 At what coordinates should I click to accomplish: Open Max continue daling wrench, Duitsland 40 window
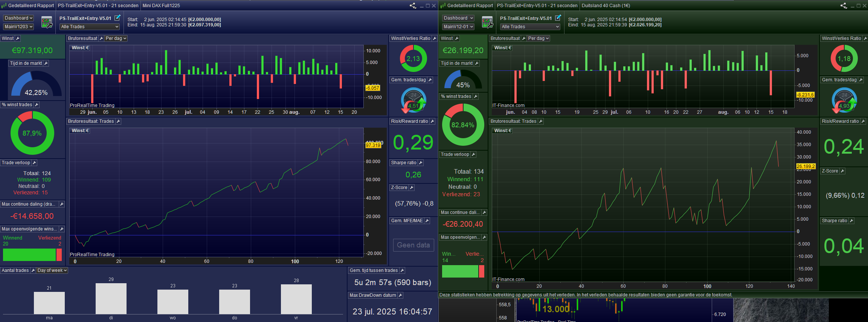[x=484, y=212]
